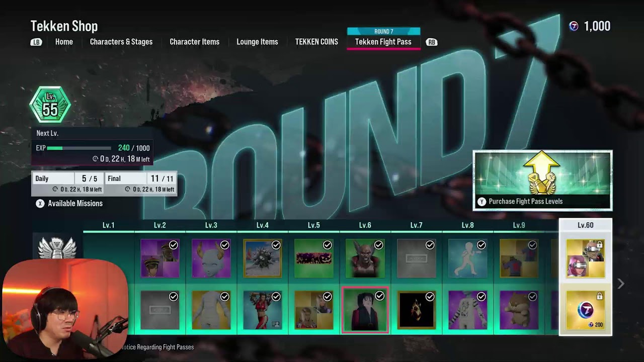Click the ROUND 7 label above tab
644x362 pixels.
pyautogui.click(x=384, y=32)
